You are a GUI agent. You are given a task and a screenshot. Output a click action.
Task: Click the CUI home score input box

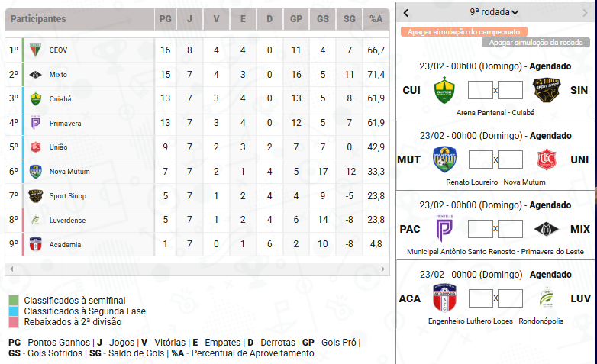(480, 90)
